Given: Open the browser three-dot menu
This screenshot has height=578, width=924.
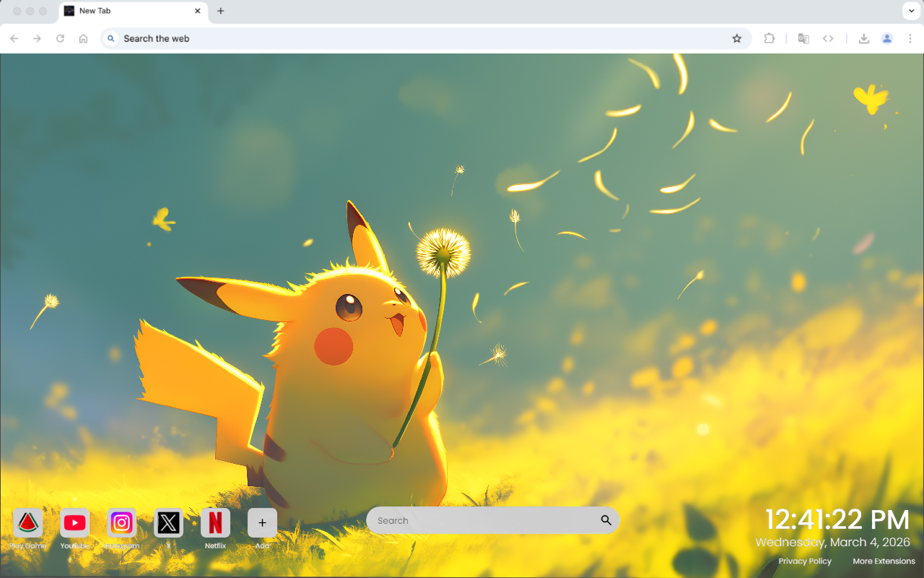Looking at the screenshot, I should coord(910,38).
